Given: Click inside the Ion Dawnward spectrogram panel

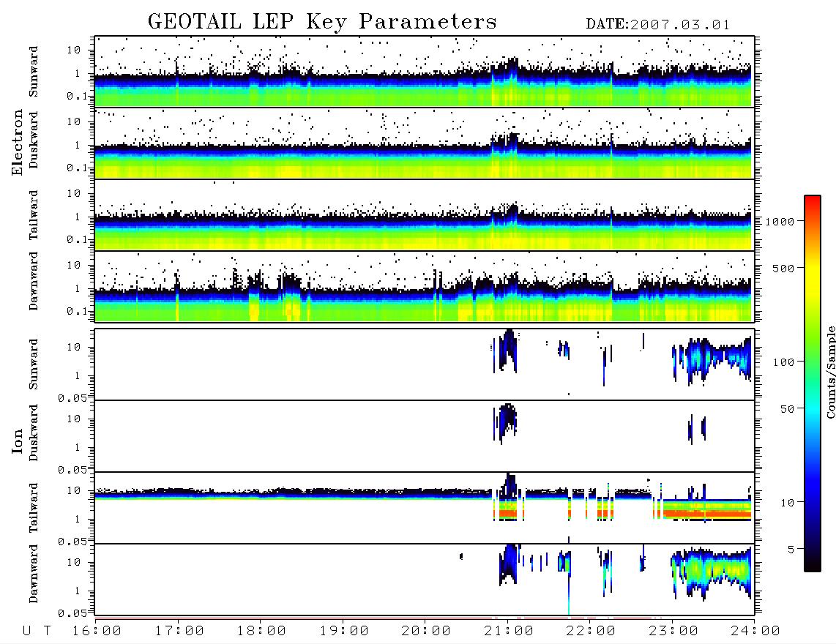Looking at the screenshot, I should [425, 580].
